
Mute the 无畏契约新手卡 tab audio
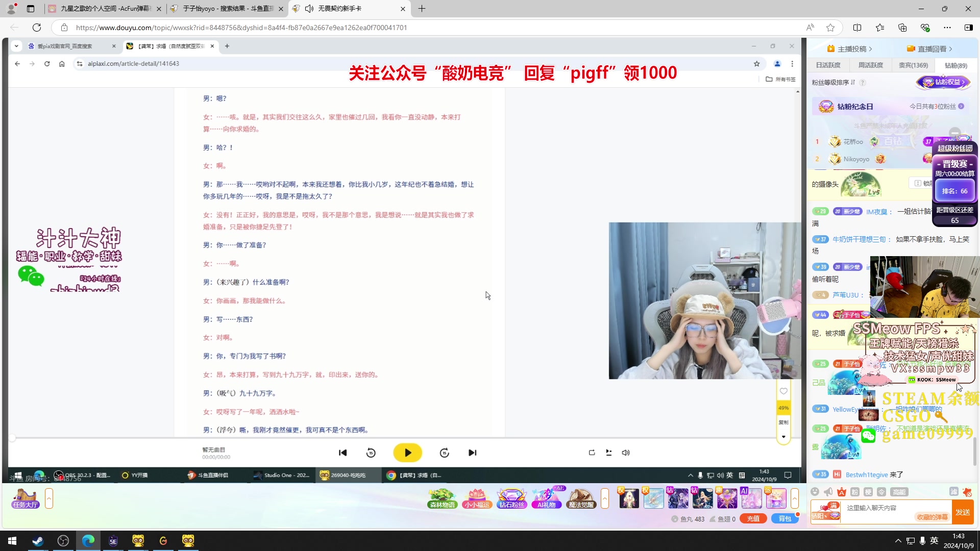[x=309, y=9]
